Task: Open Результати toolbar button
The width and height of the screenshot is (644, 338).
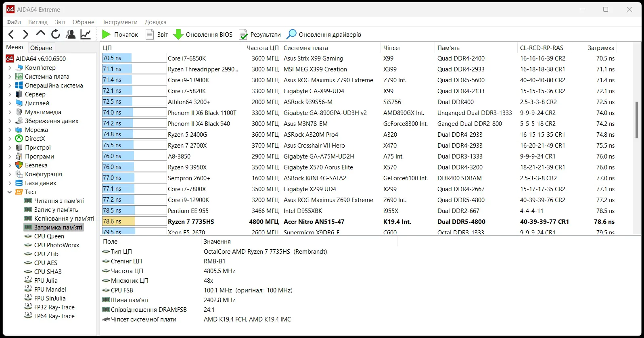Action: pos(260,35)
